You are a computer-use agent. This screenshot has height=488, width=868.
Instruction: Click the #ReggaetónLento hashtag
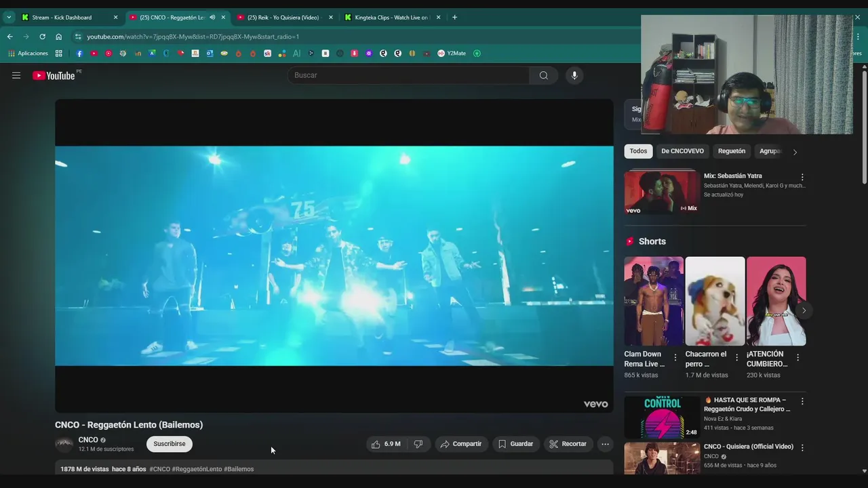tap(197, 469)
